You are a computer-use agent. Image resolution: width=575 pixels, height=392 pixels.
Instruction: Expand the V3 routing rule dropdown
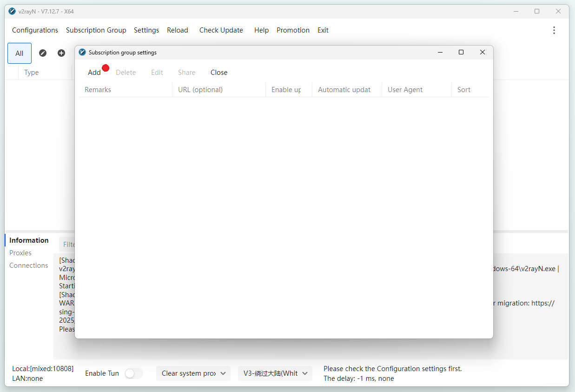pyautogui.click(x=275, y=373)
